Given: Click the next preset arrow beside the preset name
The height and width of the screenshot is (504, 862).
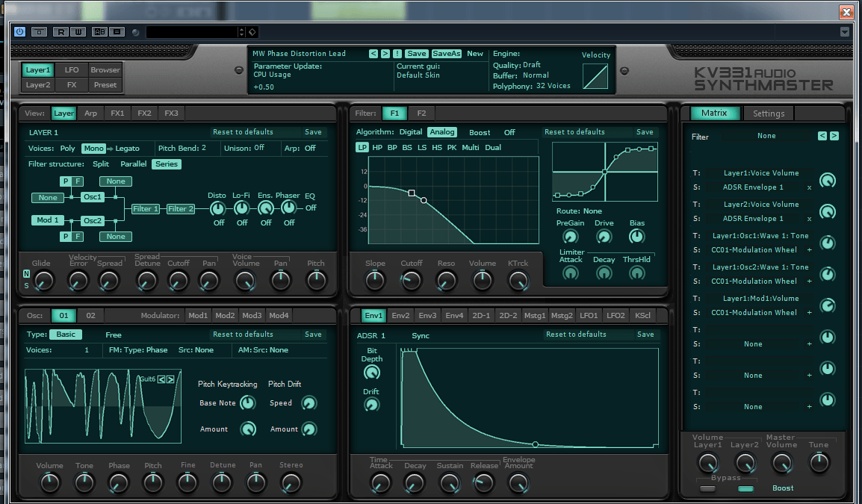Looking at the screenshot, I should [x=385, y=54].
